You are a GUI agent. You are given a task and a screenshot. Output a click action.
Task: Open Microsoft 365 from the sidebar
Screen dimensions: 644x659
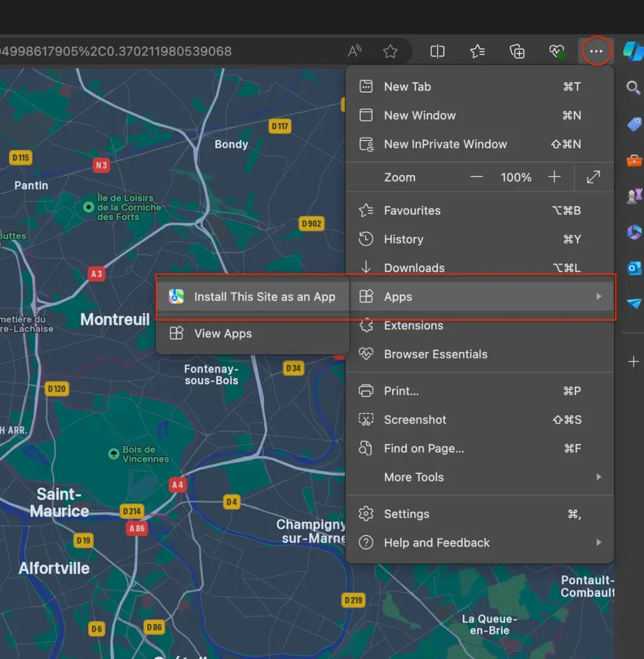(634, 232)
